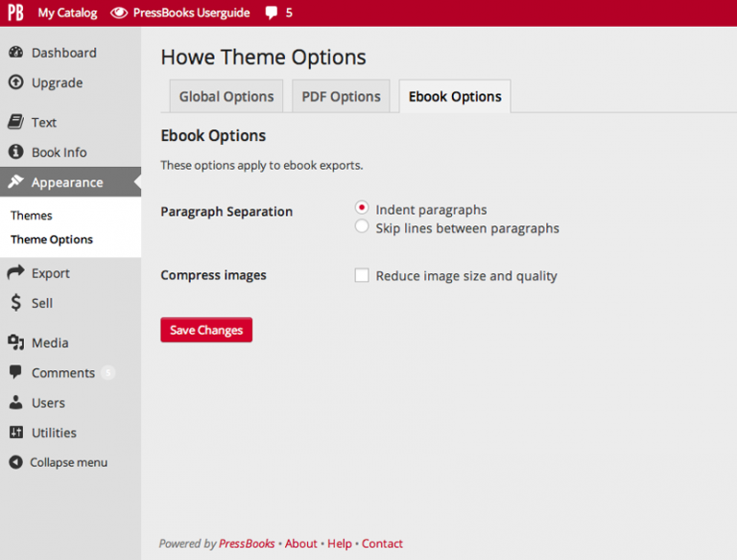Switch to the Global Options tab
The height and width of the screenshot is (560, 737).
tap(226, 97)
